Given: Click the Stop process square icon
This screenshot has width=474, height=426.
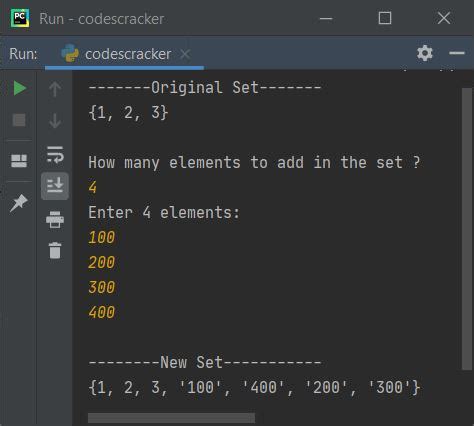Looking at the screenshot, I should [19, 120].
